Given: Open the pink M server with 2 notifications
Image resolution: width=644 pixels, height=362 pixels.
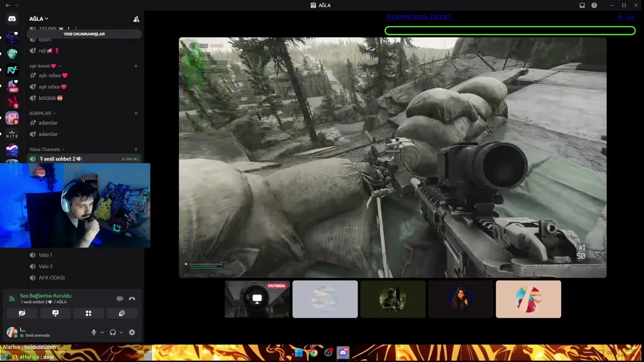Looking at the screenshot, I should [12, 118].
